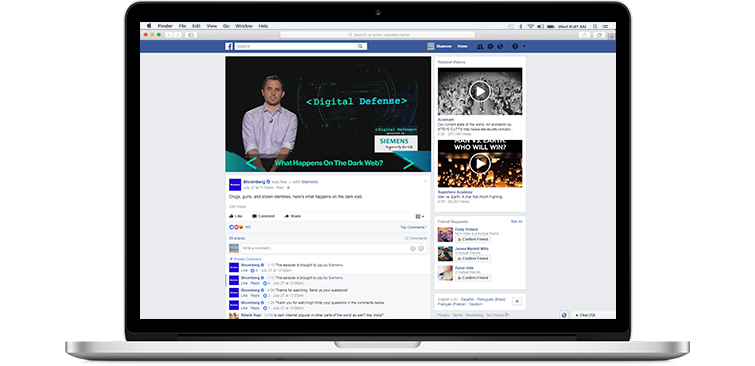The image size is (755, 366).
Task: Click the Share button under the post
Action: pyautogui.click(x=292, y=216)
